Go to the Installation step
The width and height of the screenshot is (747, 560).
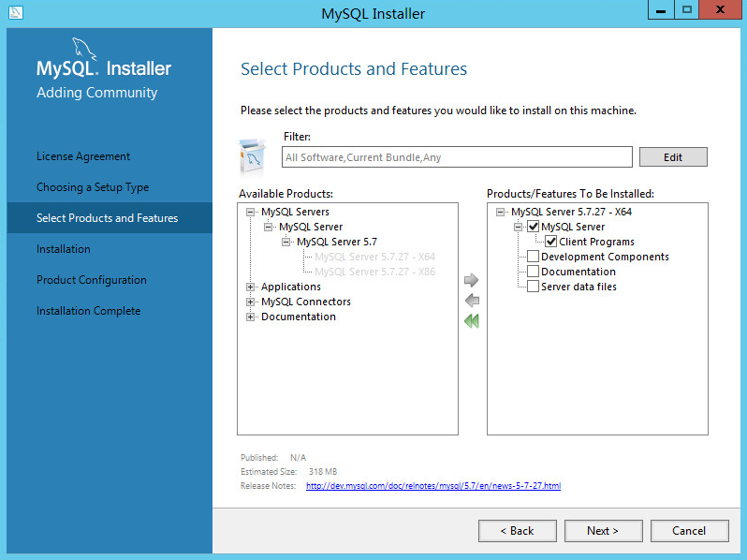(64, 249)
